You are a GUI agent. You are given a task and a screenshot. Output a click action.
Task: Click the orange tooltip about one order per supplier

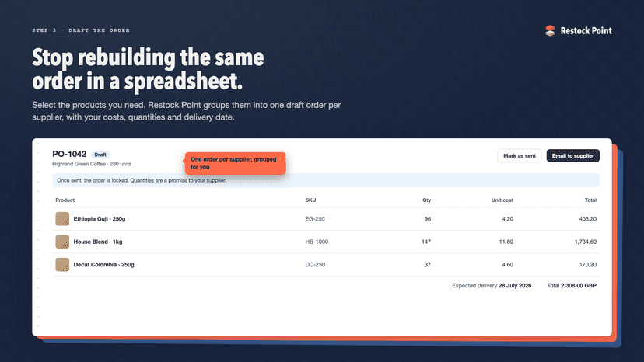pos(235,163)
